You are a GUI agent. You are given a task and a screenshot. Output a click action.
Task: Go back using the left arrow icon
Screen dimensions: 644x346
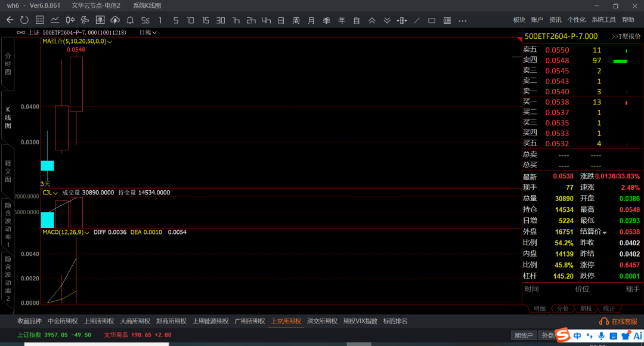[x=10, y=20]
